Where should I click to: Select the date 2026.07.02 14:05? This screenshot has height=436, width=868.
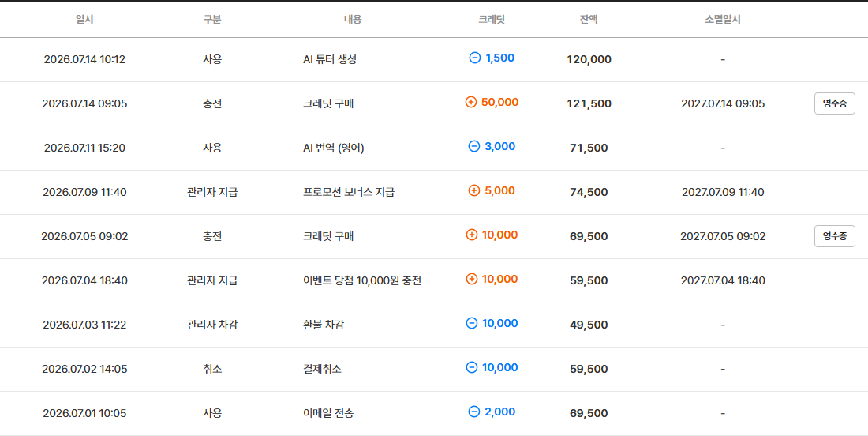(84, 369)
